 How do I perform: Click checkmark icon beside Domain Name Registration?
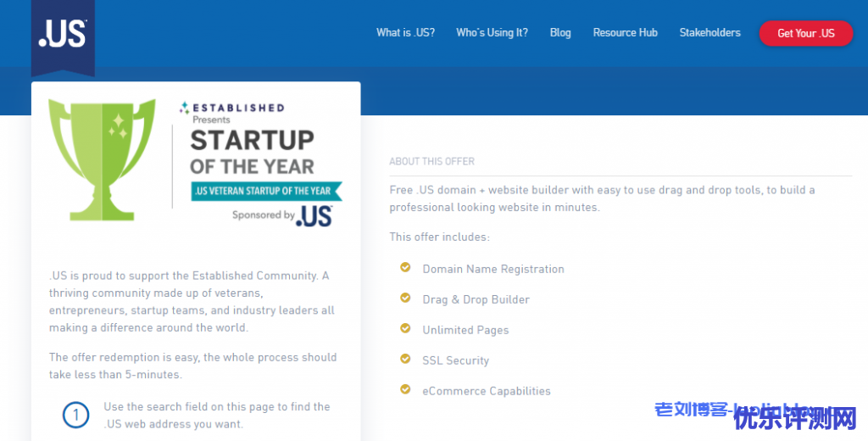point(405,268)
